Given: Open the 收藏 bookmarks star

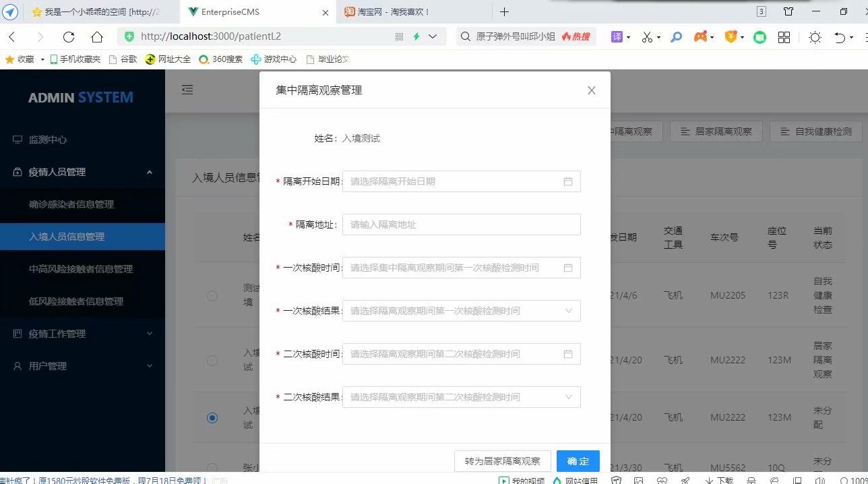Looking at the screenshot, I should click(x=20, y=59).
